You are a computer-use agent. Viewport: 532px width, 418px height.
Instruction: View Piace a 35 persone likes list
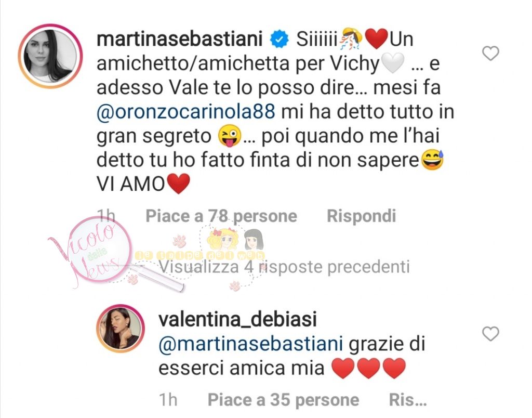283,400
